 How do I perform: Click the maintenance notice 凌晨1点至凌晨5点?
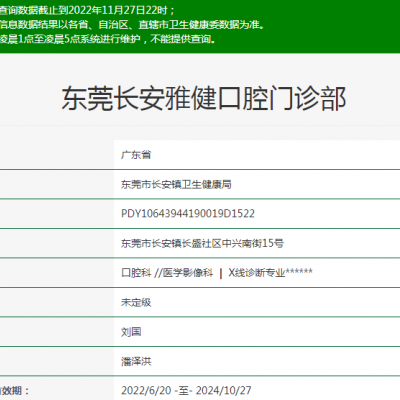(107, 39)
